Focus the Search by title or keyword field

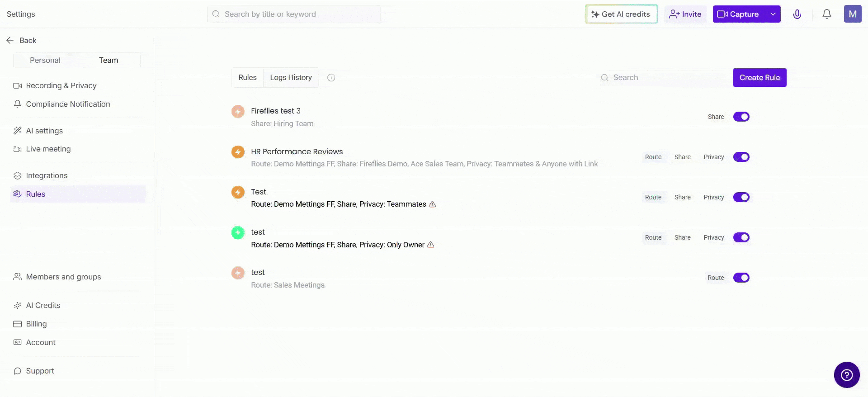pyautogui.click(x=294, y=14)
